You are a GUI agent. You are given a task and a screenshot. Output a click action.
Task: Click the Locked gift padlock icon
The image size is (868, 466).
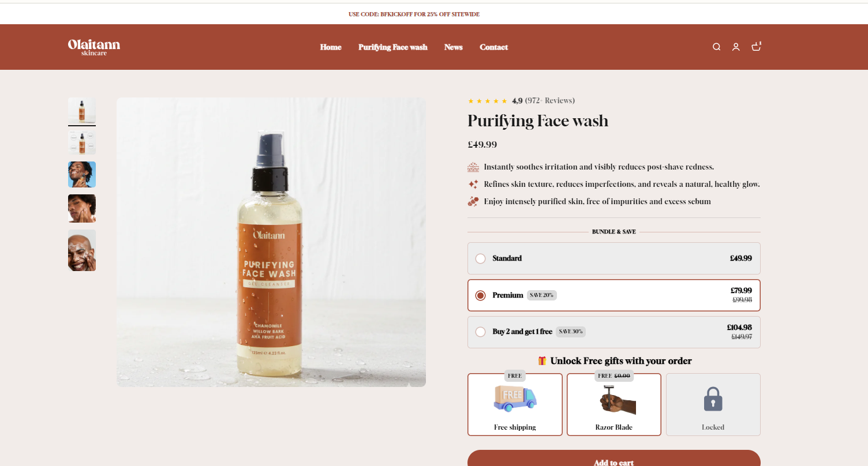point(713,399)
